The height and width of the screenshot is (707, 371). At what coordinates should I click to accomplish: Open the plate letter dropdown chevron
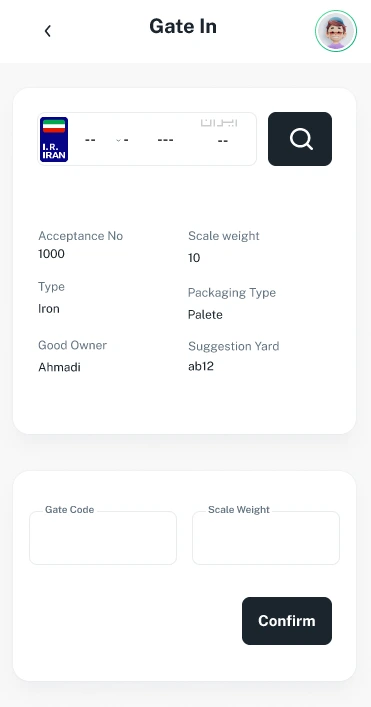(x=119, y=140)
